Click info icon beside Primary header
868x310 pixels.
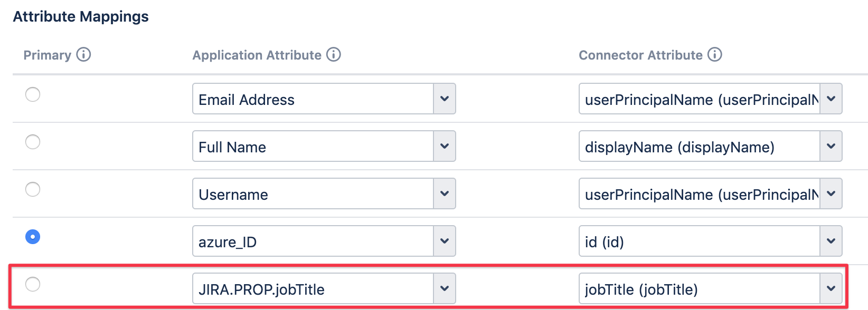tap(83, 55)
